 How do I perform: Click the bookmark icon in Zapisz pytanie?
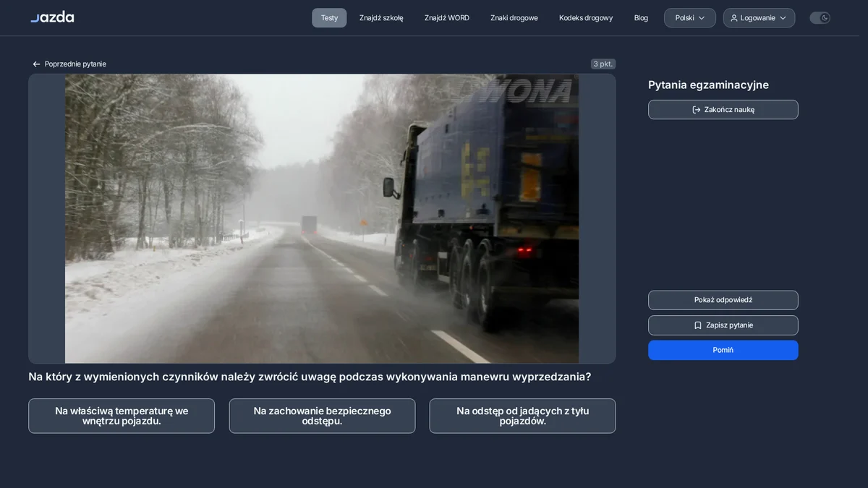[x=698, y=325]
